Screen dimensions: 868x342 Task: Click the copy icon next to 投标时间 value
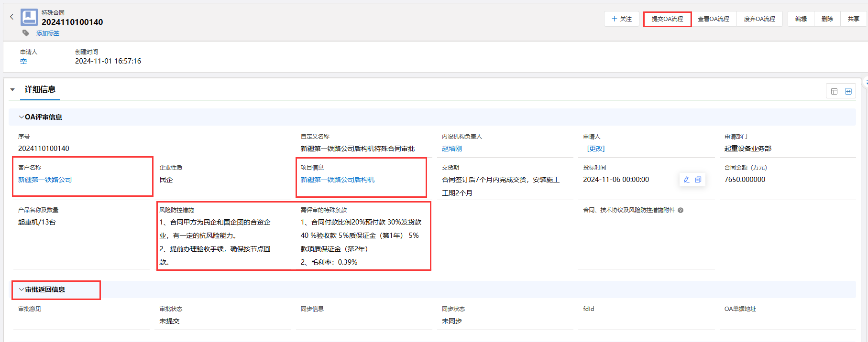tap(698, 180)
